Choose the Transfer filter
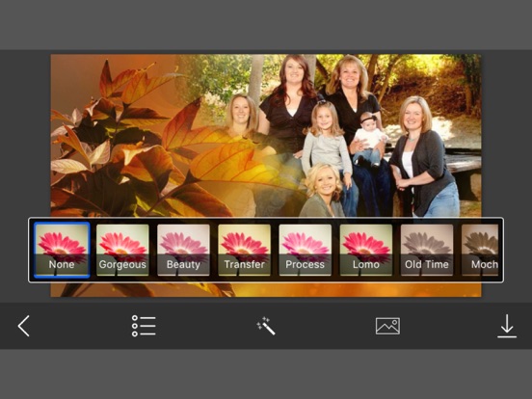Image resolution: width=532 pixels, height=399 pixels. tap(244, 250)
